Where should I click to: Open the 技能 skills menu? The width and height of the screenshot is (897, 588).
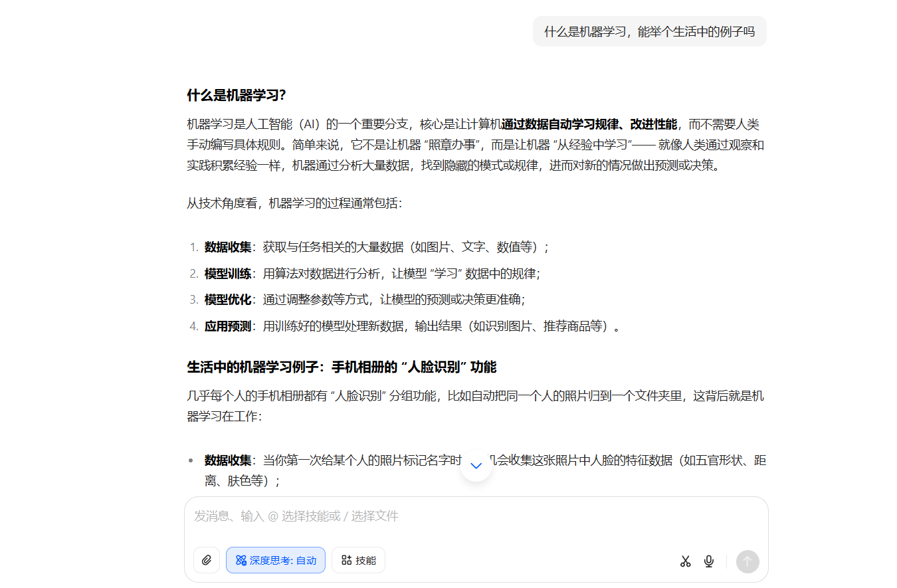[x=359, y=560]
